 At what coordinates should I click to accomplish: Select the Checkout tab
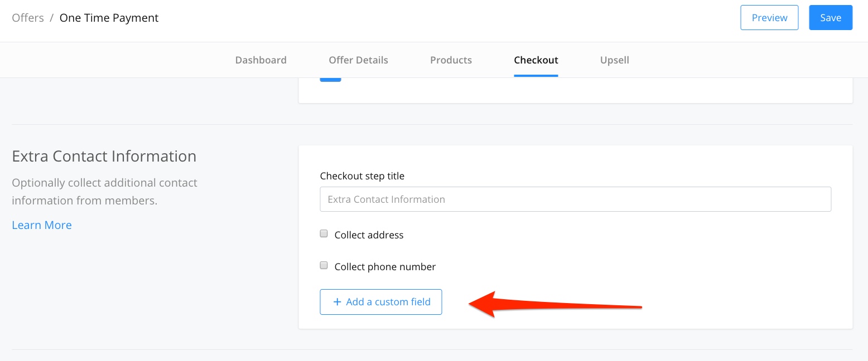coord(536,60)
